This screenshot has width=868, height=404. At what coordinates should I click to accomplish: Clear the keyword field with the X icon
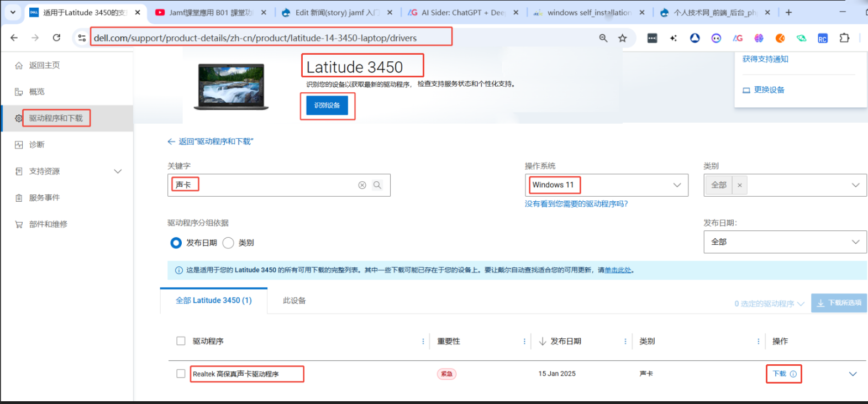point(362,185)
